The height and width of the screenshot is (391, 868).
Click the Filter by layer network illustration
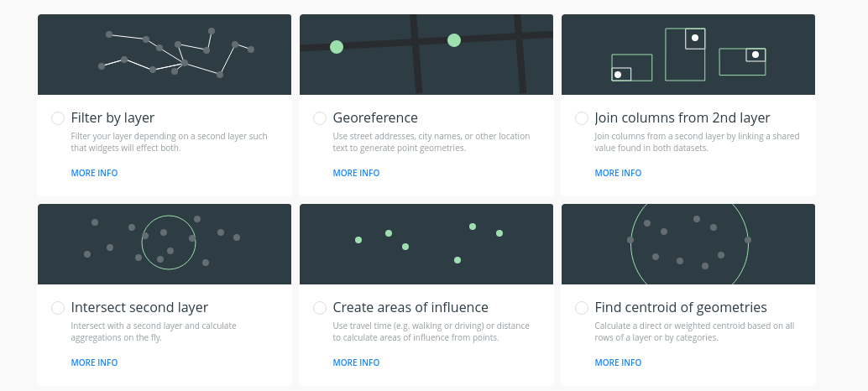[x=165, y=55]
